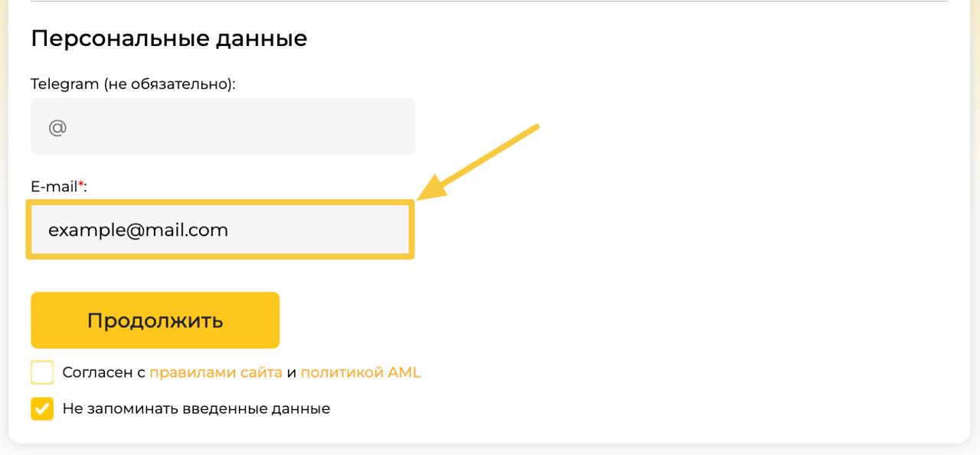Click the @ symbol in Telegram field
This screenshot has height=455, width=980.
point(57,127)
